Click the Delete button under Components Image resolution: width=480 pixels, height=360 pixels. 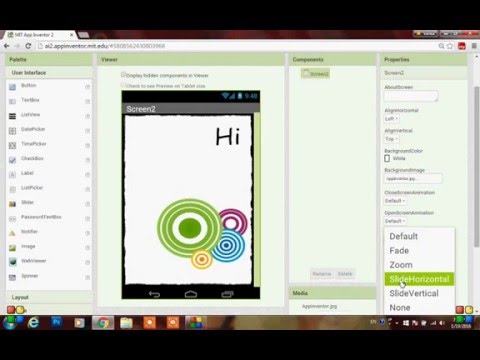coord(345,274)
